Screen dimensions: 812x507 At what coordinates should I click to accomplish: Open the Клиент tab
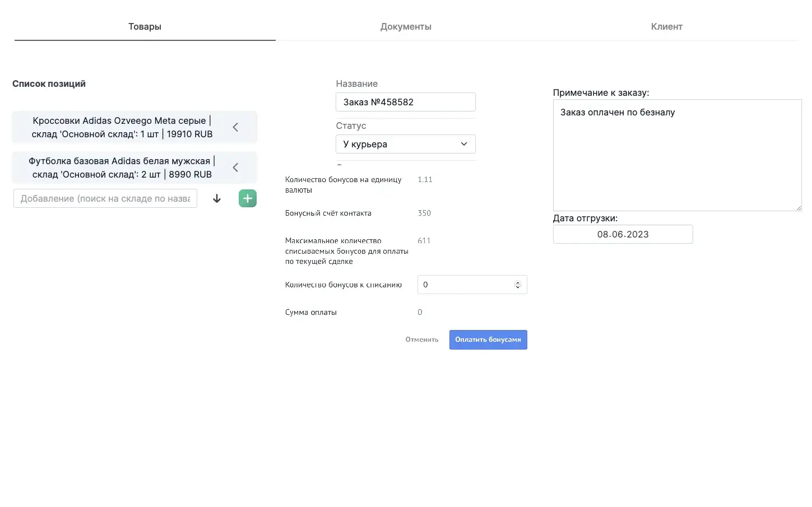pyautogui.click(x=666, y=27)
